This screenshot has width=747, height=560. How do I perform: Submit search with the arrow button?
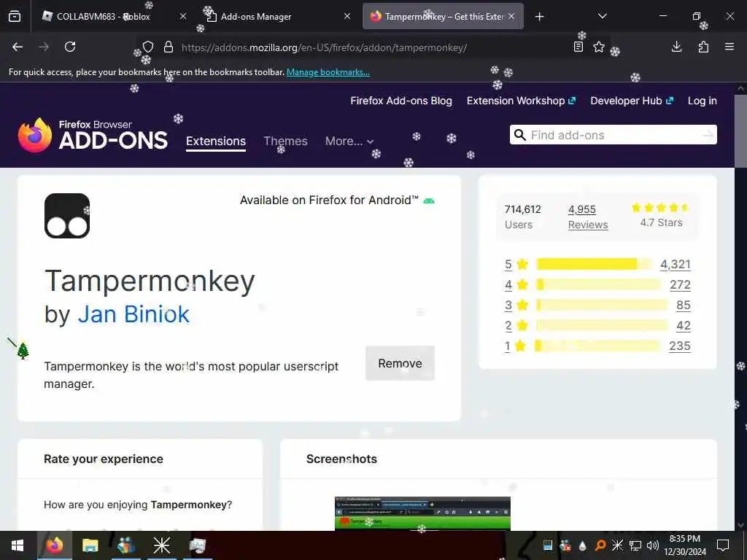click(708, 135)
